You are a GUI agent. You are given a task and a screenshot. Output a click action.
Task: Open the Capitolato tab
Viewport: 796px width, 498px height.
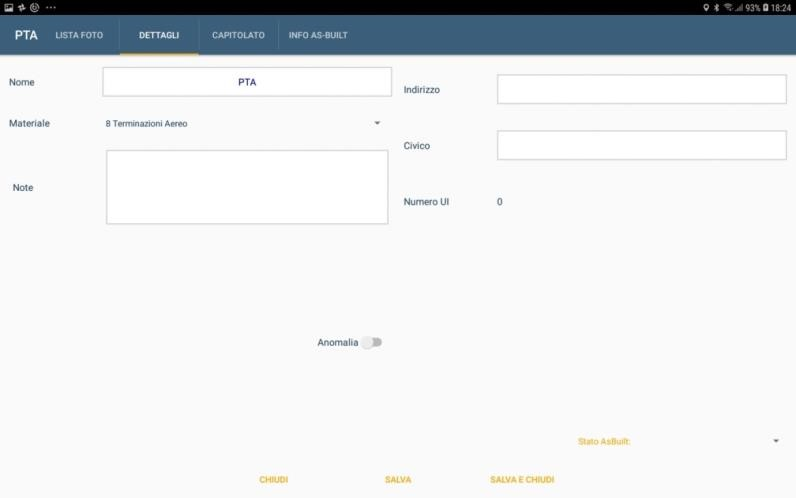(238, 35)
